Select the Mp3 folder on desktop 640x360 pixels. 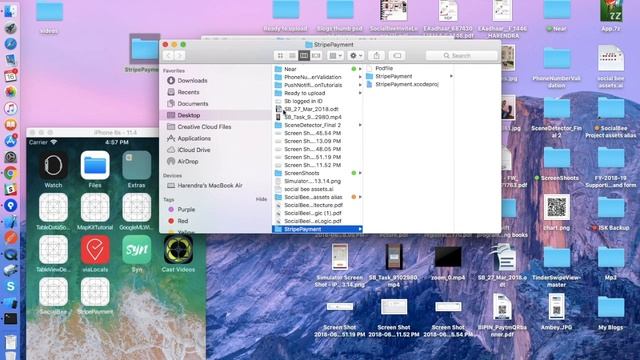pos(611,258)
